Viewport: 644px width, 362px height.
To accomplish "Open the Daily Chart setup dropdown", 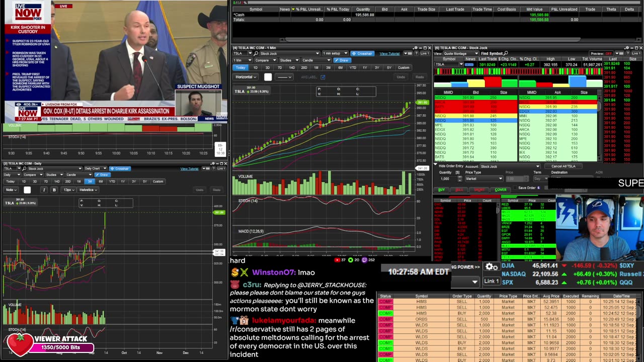I will (95, 168).
